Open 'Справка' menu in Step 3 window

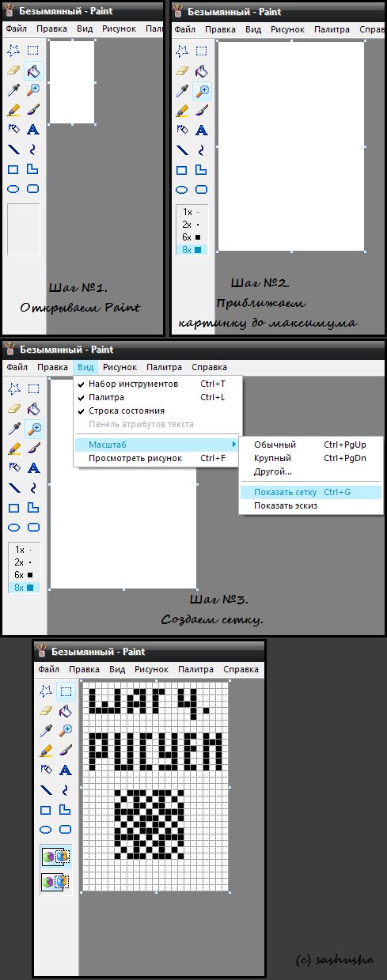click(x=208, y=367)
